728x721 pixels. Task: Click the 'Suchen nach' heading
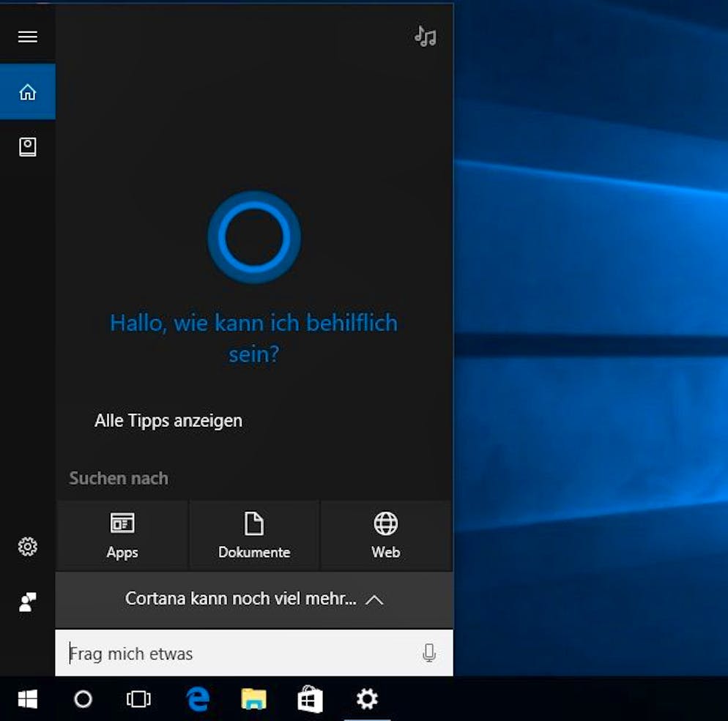pyautogui.click(x=119, y=478)
